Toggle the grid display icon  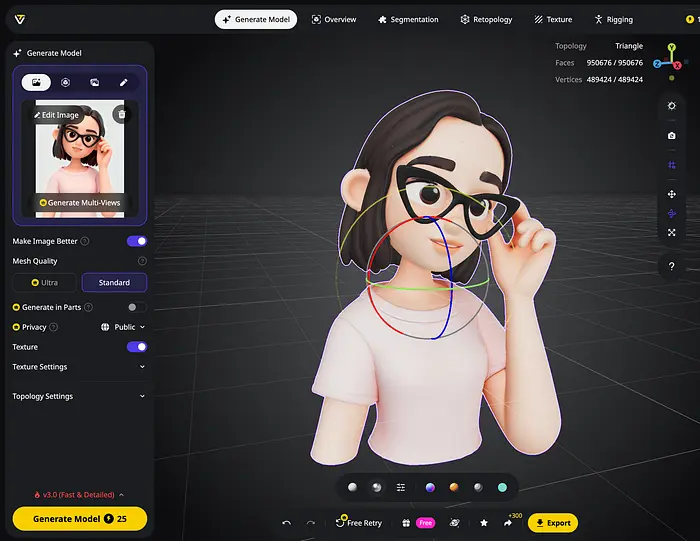pos(671,165)
